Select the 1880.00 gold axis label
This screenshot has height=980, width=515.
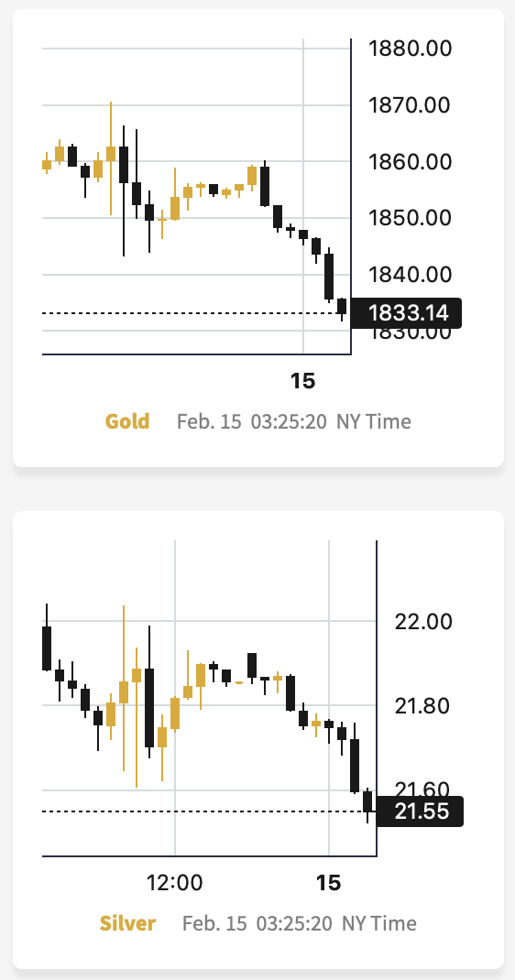pos(410,49)
